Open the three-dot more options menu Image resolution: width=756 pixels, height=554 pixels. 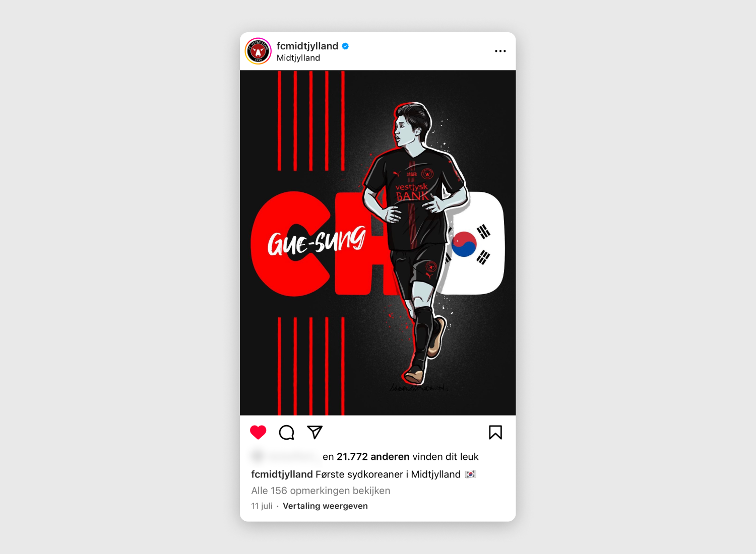[500, 51]
